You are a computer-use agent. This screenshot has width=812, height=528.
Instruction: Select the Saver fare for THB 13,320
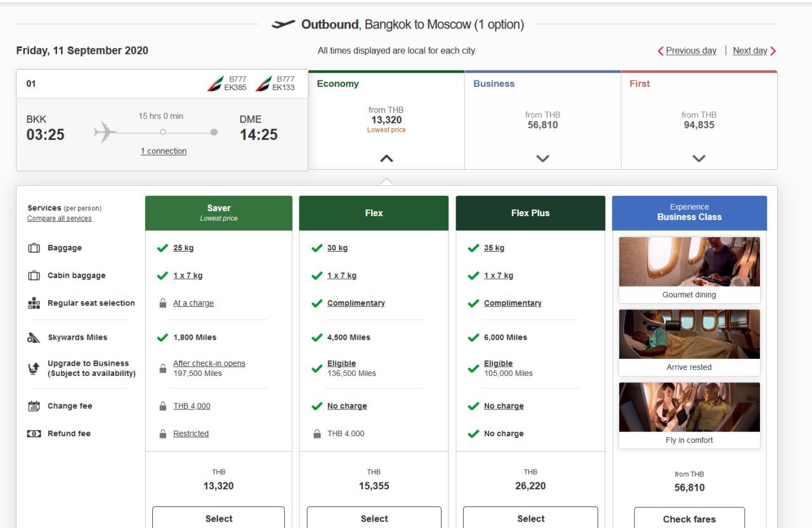tap(219, 517)
